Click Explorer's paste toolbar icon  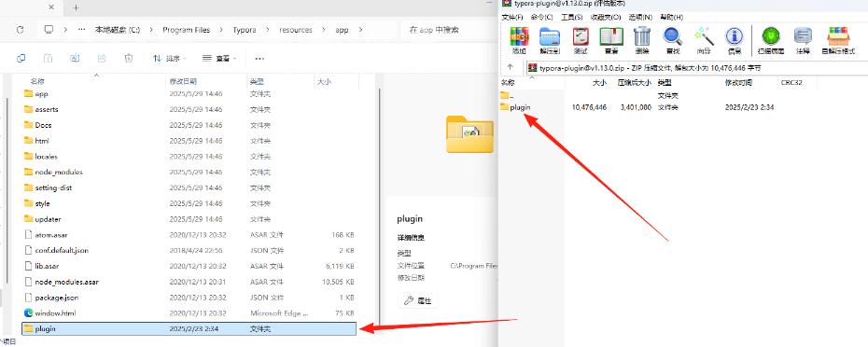pyautogui.click(x=48, y=58)
